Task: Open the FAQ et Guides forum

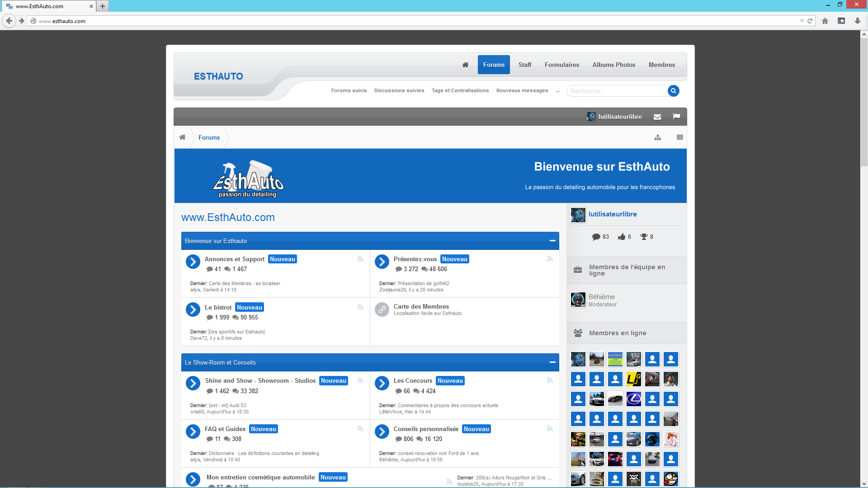Action: 225,429
